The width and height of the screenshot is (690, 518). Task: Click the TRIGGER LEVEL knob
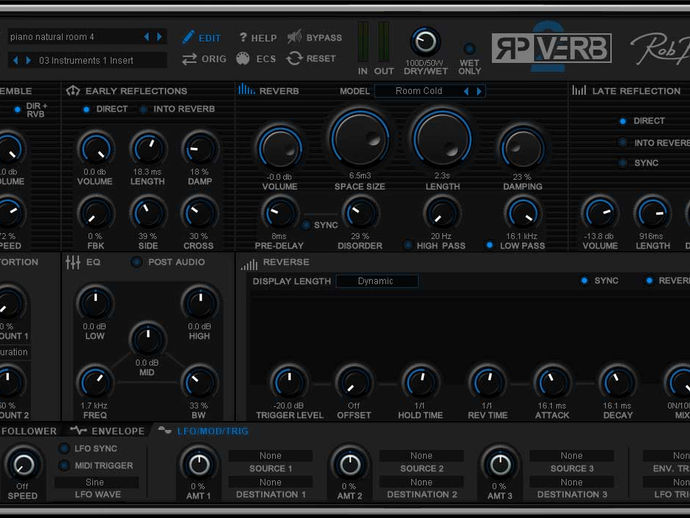coord(289,382)
